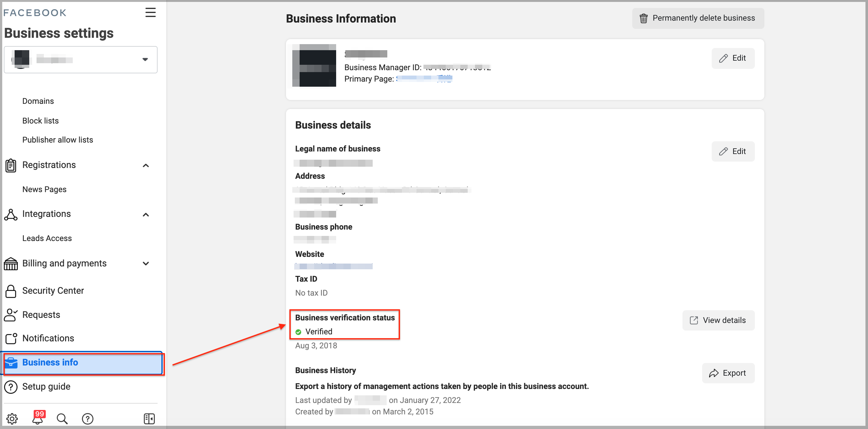
Task: Click the Business info briefcase icon
Action: tap(11, 363)
